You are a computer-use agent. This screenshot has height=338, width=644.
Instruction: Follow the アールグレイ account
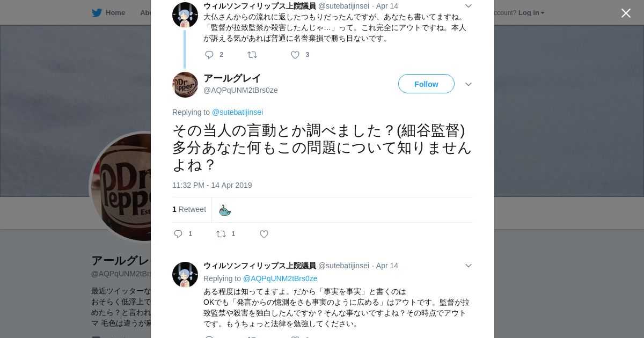point(426,84)
